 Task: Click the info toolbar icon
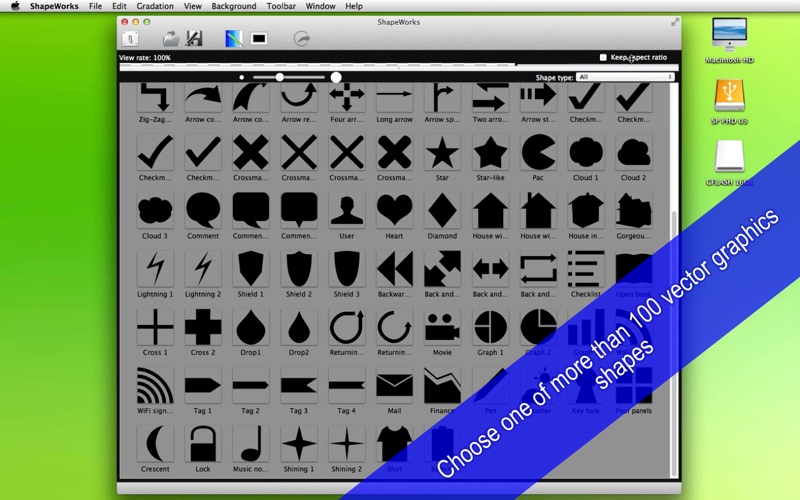coord(130,39)
